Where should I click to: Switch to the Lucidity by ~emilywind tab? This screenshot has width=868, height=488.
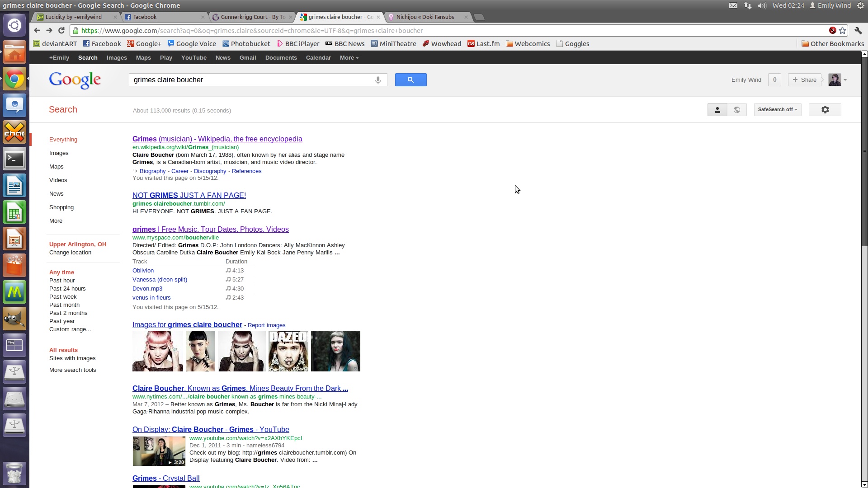tap(74, 17)
